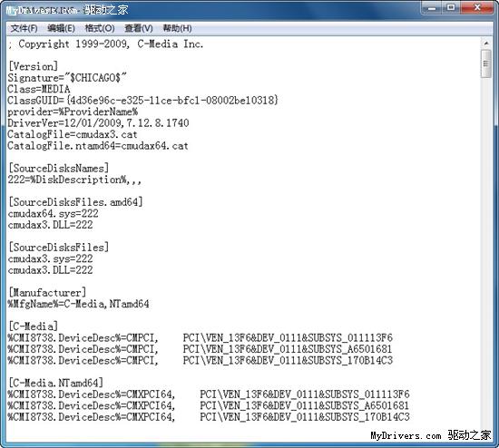The image size is (499, 448).
Task: Open the 文件(F) menu
Action: [24, 28]
